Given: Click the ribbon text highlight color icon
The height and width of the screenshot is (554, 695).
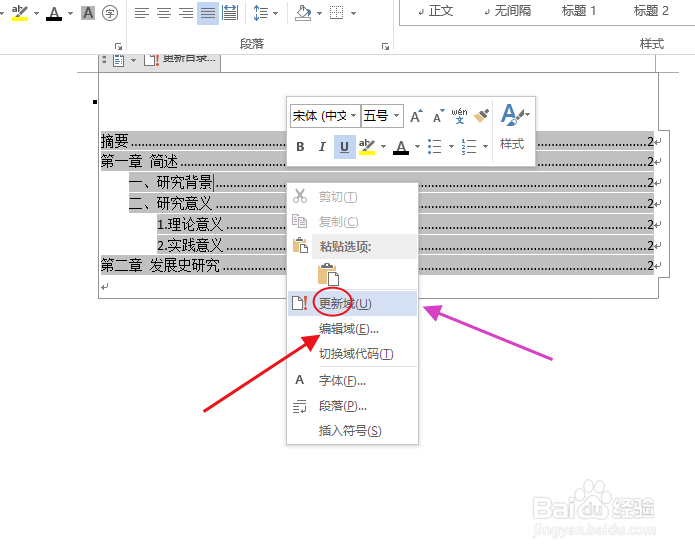Looking at the screenshot, I should pyautogui.click(x=20, y=13).
